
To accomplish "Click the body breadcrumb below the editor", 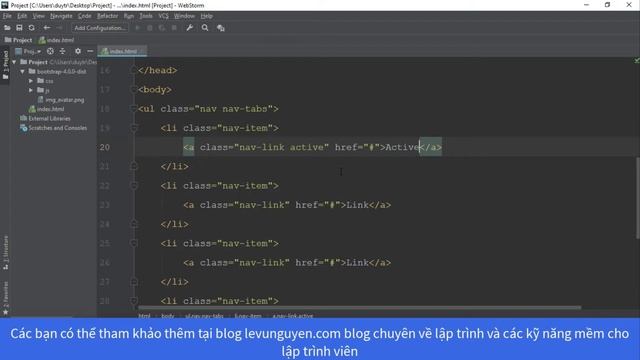I will click(x=167, y=316).
